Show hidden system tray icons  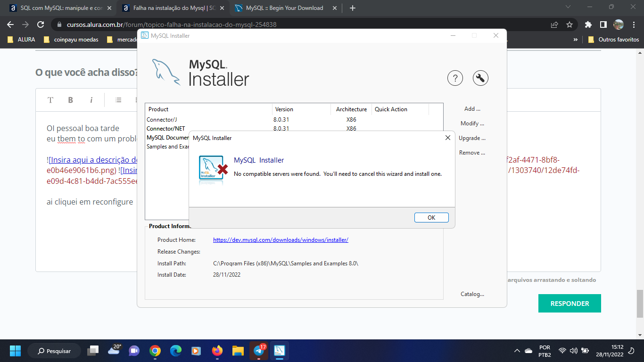point(517,351)
